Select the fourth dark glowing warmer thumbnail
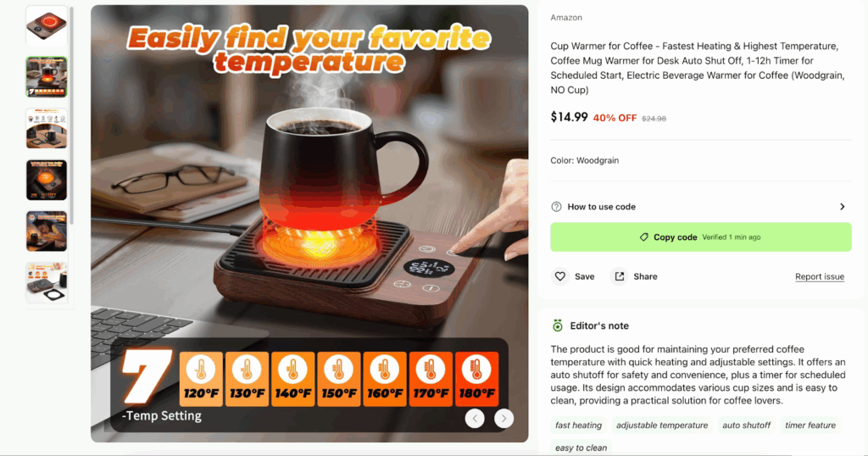The image size is (868, 456). coord(47,180)
